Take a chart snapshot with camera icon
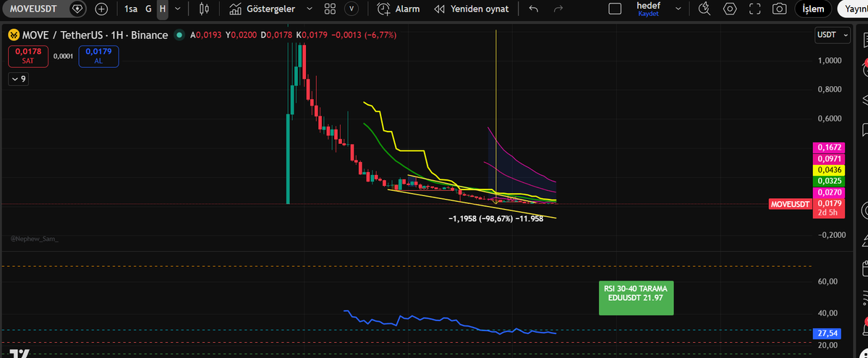This screenshot has height=358, width=868. click(779, 9)
